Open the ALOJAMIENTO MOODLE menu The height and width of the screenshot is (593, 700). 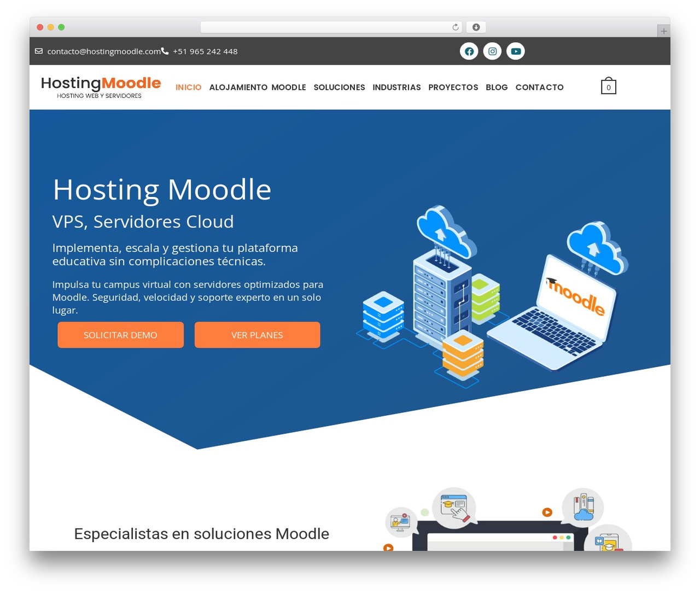[258, 88]
